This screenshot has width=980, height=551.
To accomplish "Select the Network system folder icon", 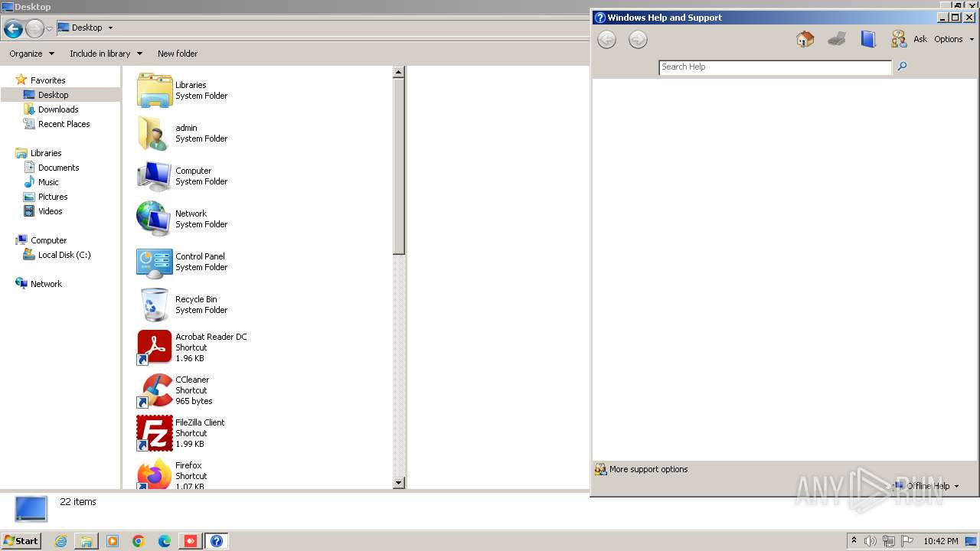I will [155, 219].
